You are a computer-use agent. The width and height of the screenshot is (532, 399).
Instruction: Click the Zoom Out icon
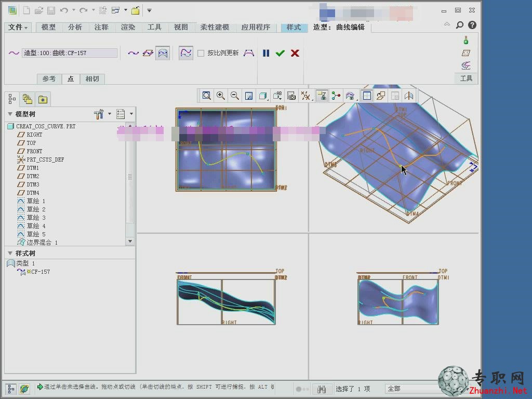235,96
